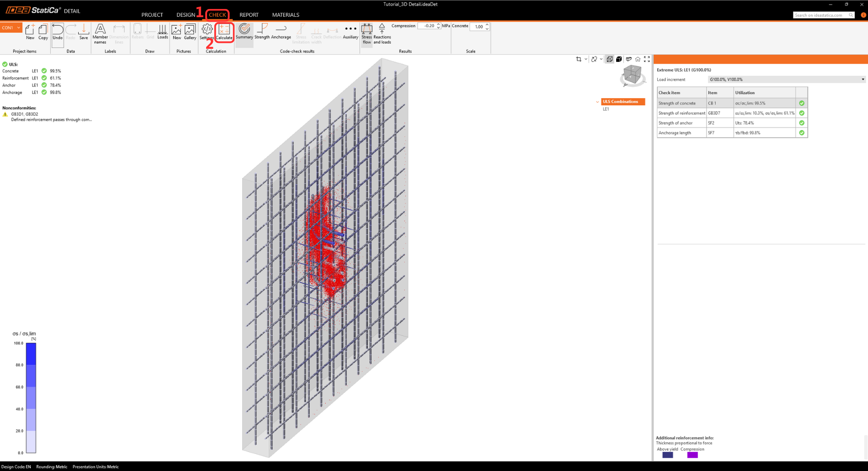Viewport: 868px width, 471px height.
Task: Toggle the Summary results view
Action: pos(244,33)
